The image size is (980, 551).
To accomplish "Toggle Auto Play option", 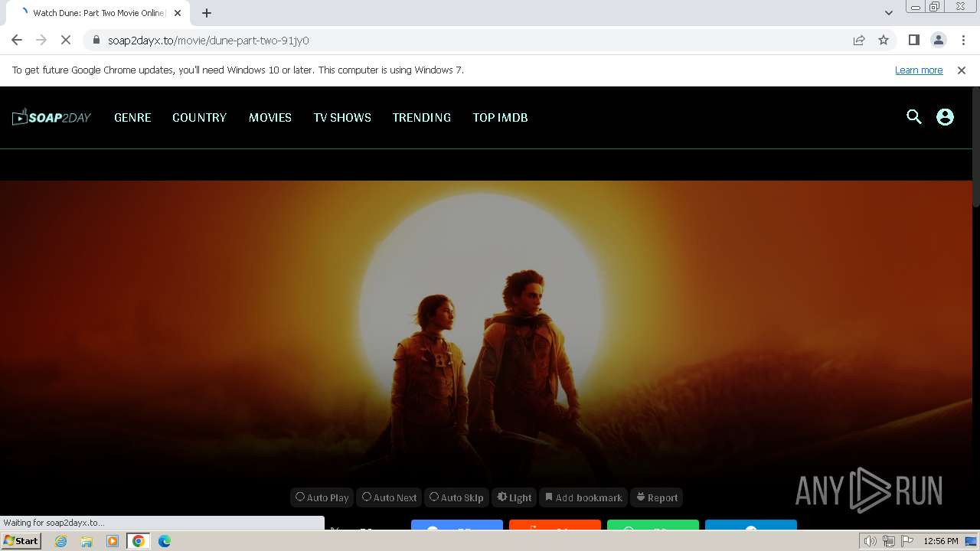I will (x=322, y=497).
